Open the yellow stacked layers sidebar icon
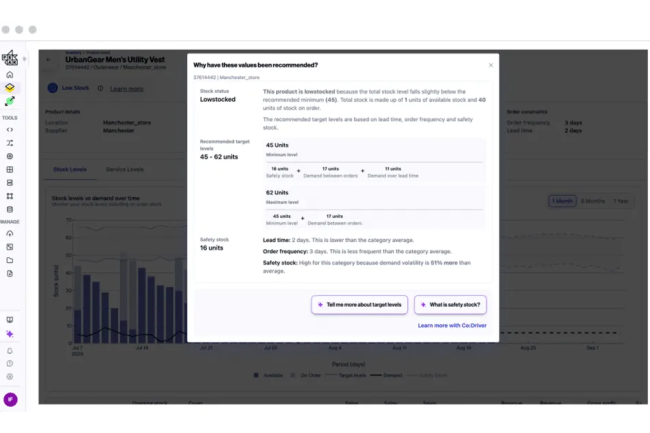The height and width of the screenshot is (433, 650). point(10,88)
